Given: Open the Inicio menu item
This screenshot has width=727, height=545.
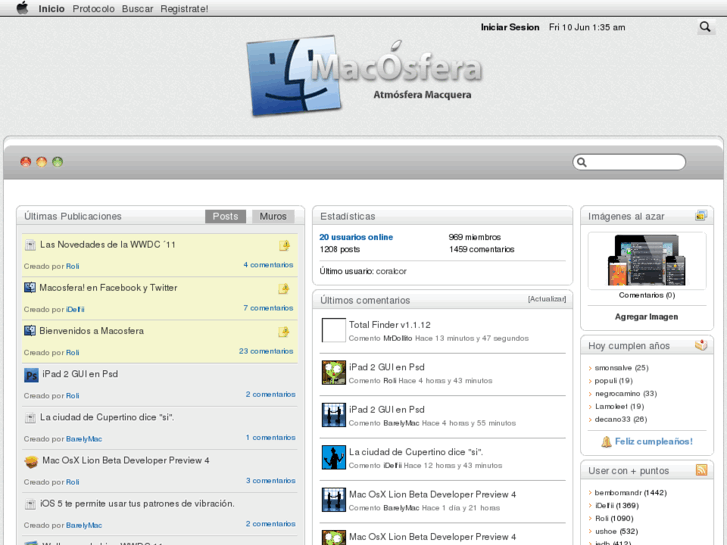Looking at the screenshot, I should point(51,9).
